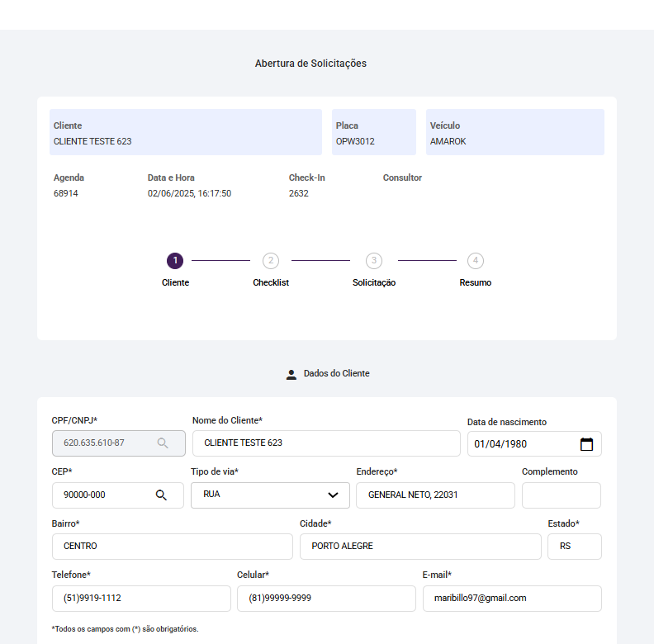
Task: Click the E-mail input field
Action: point(512,599)
